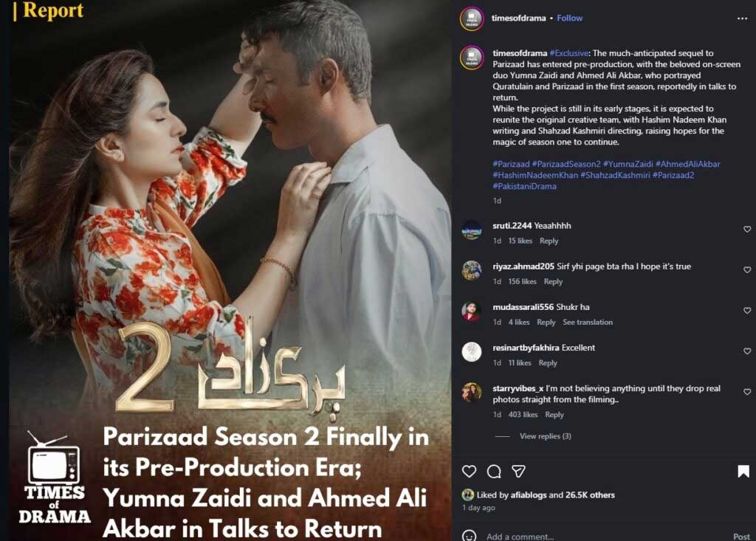Reply to riyaz.ahmad205's comment
Screen dimensions: 756x541
[553, 282]
